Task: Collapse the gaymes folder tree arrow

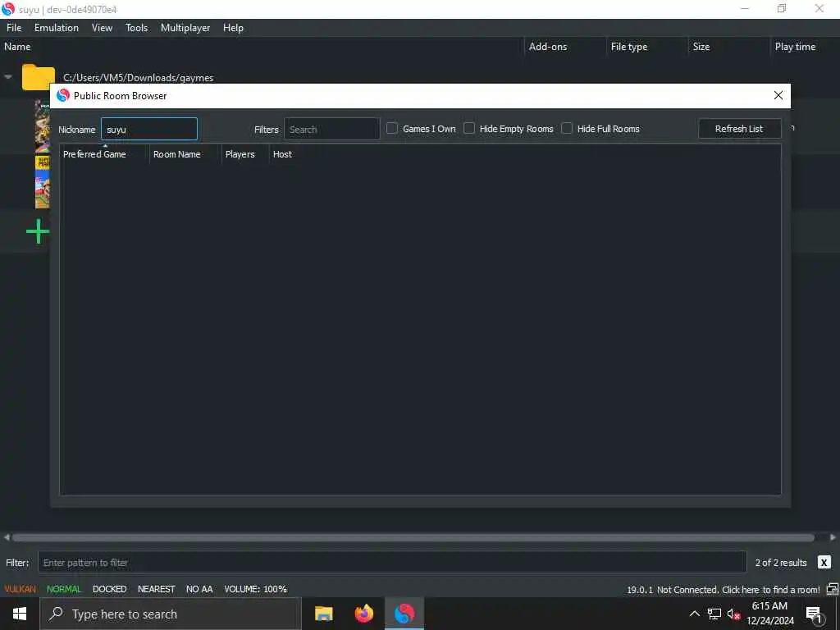Action: point(8,77)
